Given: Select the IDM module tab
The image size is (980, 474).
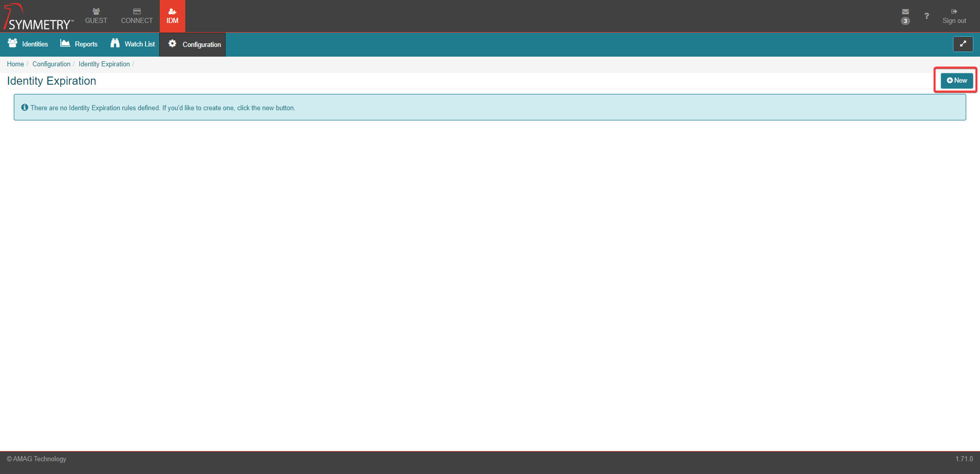Looking at the screenshot, I should [173, 16].
